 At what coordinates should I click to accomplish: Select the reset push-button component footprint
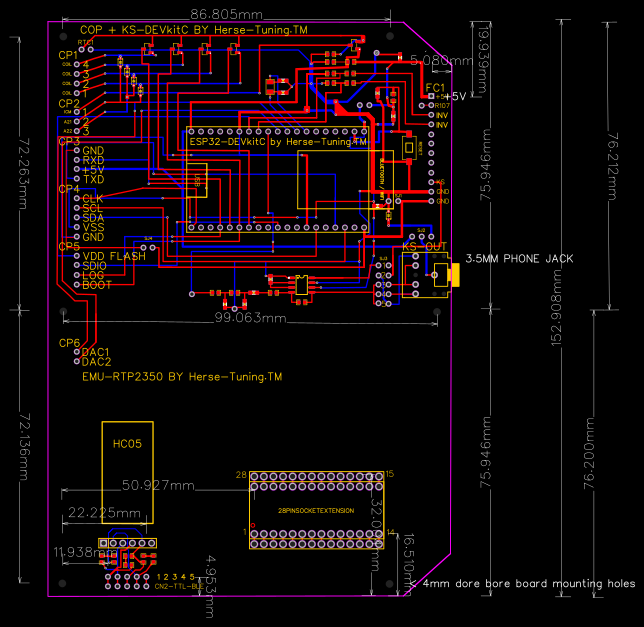click(x=409, y=147)
